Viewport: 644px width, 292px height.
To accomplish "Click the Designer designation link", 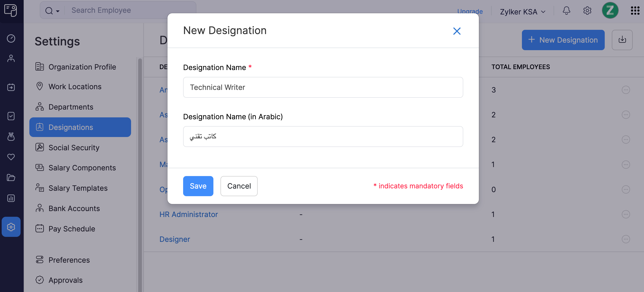I will click(175, 239).
